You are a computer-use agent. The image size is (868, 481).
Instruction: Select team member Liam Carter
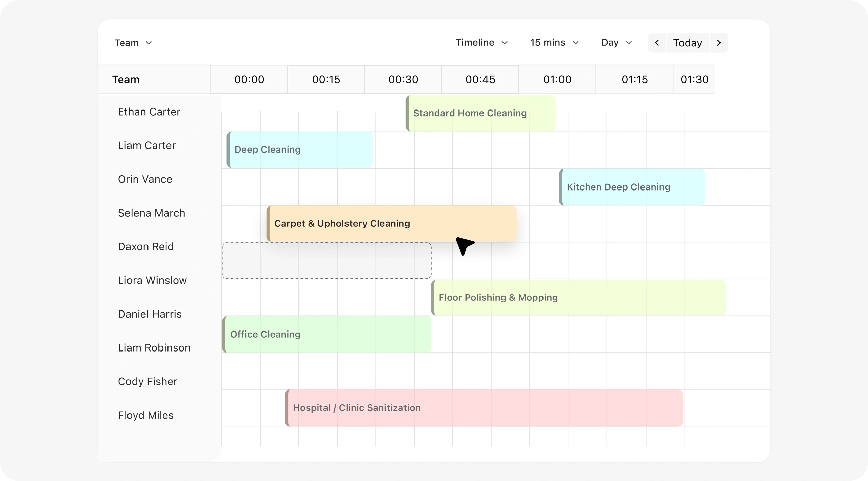pyautogui.click(x=147, y=145)
